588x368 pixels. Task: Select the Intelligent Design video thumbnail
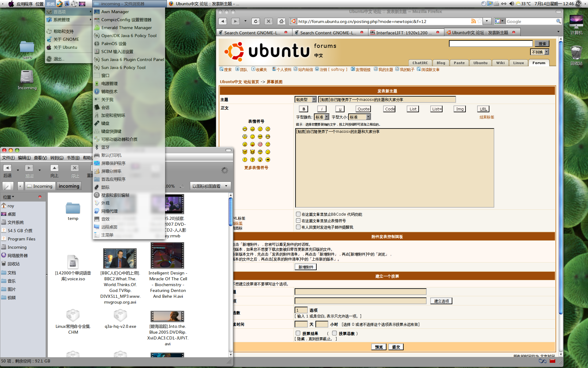pos(168,255)
